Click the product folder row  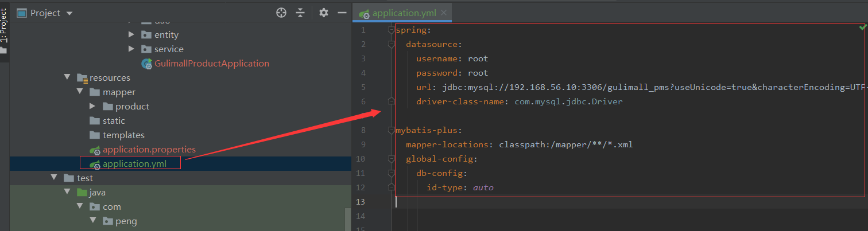coord(132,107)
